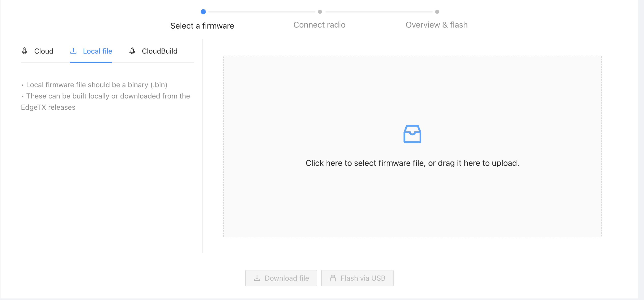Click the blue first step dot

(203, 12)
